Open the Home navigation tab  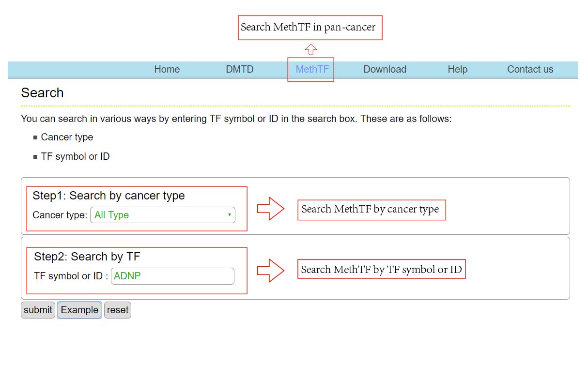pyautogui.click(x=167, y=69)
